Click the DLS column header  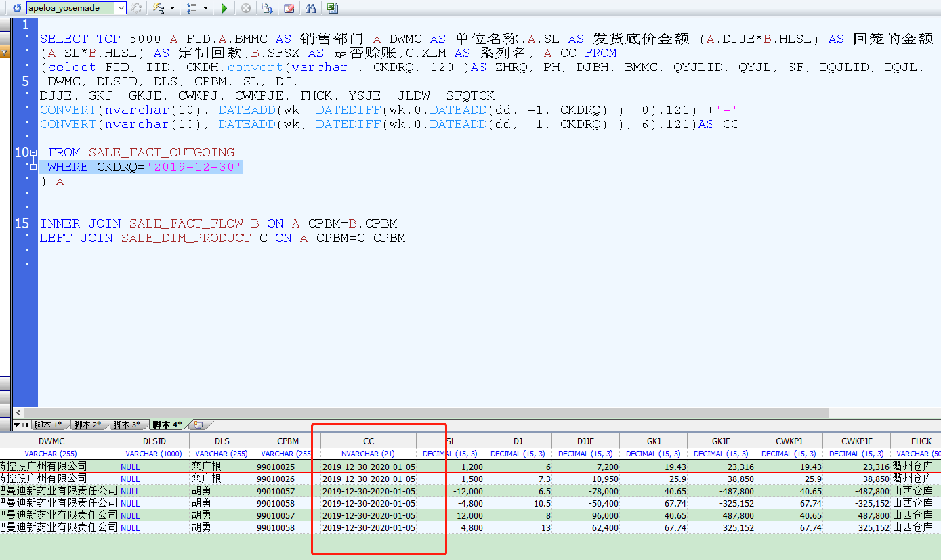(222, 441)
